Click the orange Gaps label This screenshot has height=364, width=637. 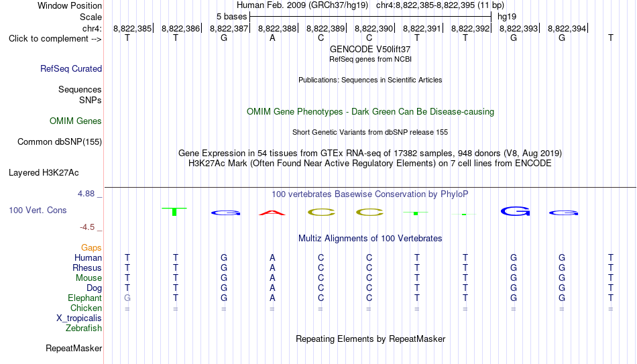point(91,247)
